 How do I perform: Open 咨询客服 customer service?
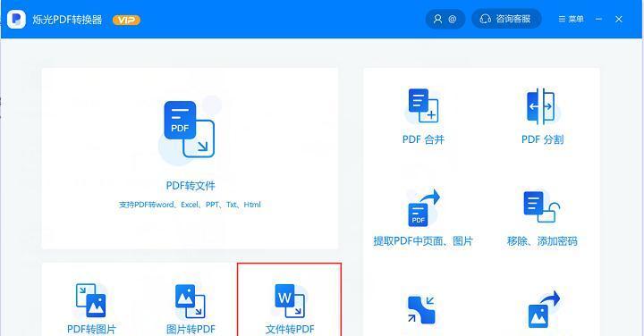coord(506,19)
